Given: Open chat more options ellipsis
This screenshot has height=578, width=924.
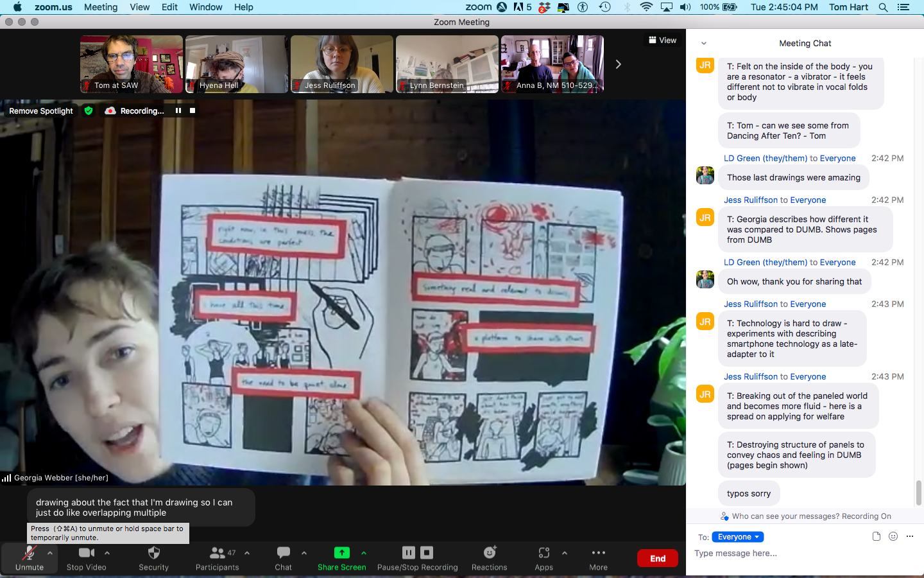Looking at the screenshot, I should pos(910,536).
